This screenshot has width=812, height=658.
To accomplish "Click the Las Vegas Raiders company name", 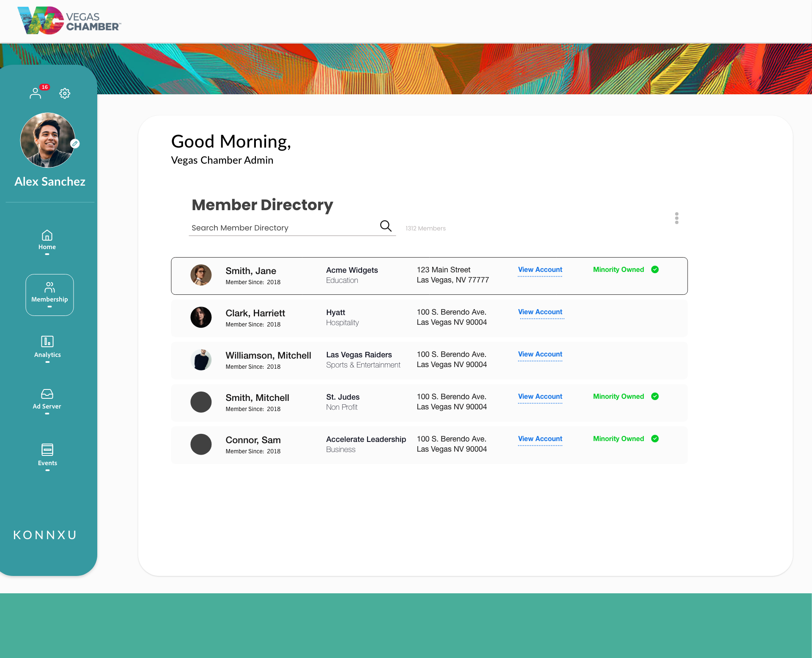I will pyautogui.click(x=359, y=355).
